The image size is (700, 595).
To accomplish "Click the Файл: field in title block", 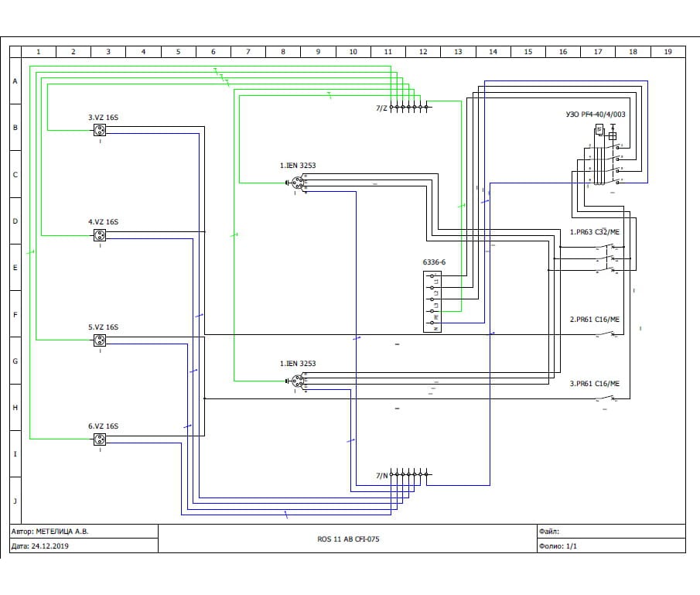I will click(x=611, y=532).
